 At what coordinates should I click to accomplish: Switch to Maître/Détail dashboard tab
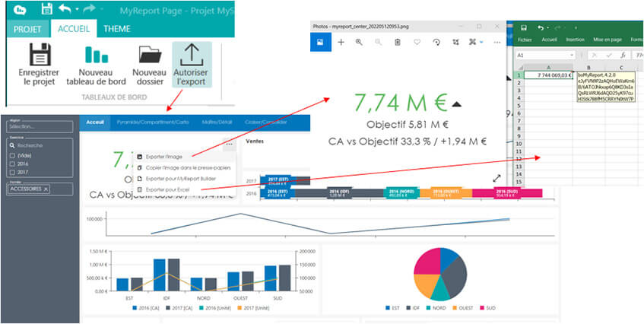[x=216, y=122]
